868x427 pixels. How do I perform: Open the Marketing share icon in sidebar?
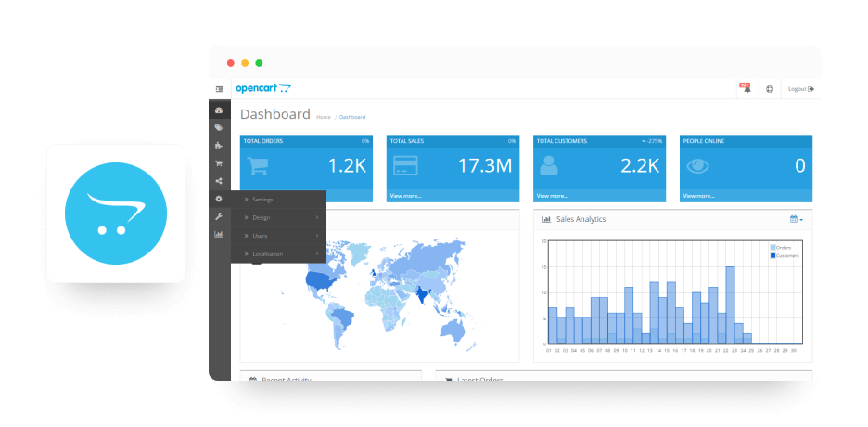tap(219, 181)
